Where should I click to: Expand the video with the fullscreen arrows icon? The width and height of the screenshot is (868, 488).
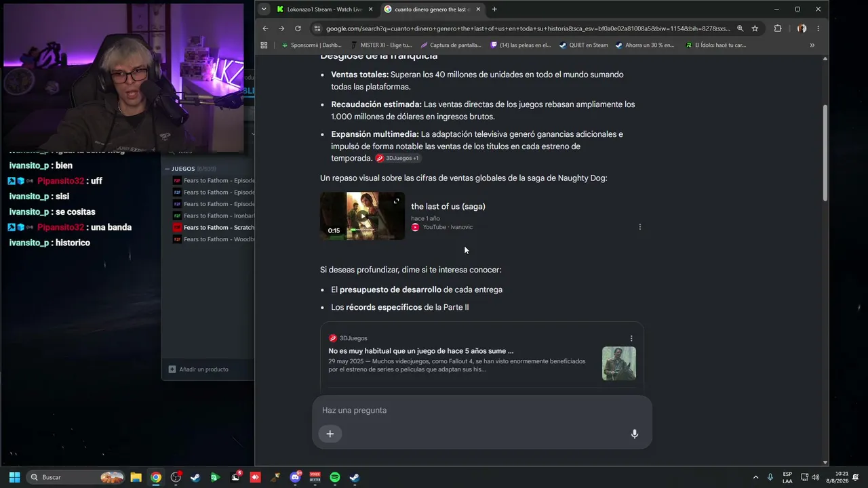[397, 201]
